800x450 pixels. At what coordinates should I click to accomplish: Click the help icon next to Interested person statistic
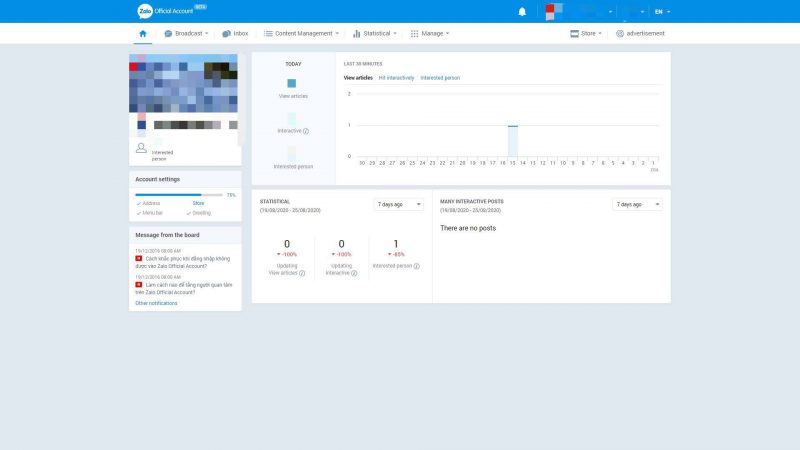click(417, 266)
